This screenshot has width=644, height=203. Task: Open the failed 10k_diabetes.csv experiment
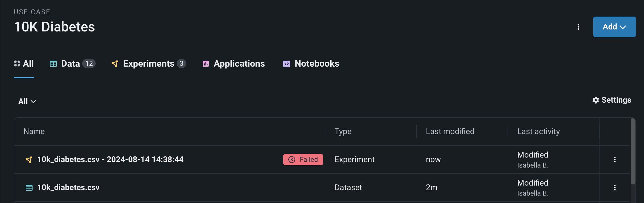click(110, 160)
